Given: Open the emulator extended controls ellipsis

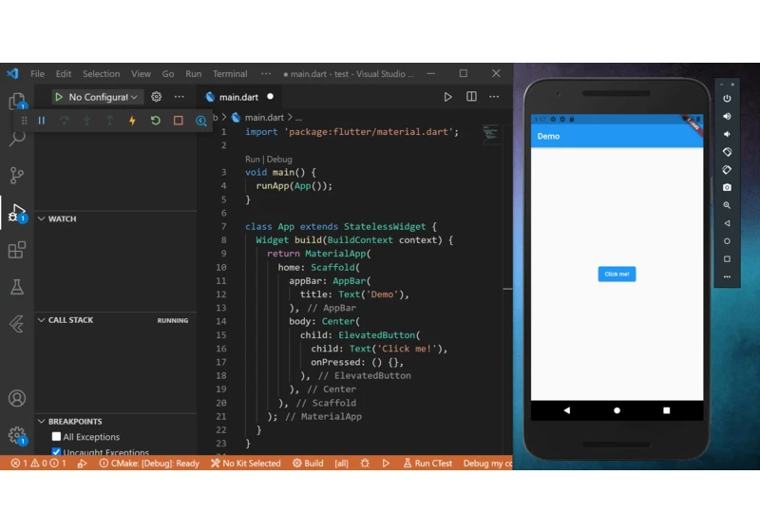Looking at the screenshot, I should point(727,276).
